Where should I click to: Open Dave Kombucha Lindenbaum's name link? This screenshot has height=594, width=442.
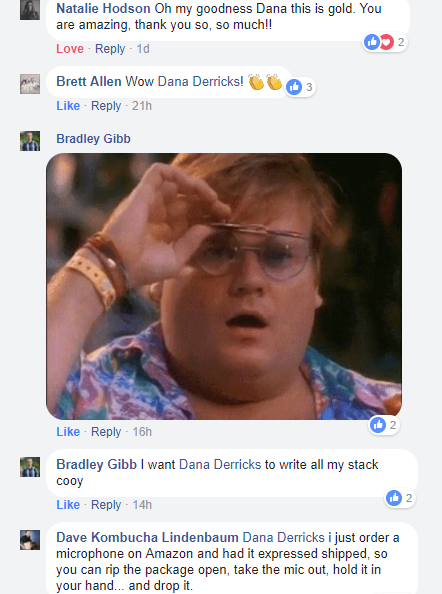point(147,537)
